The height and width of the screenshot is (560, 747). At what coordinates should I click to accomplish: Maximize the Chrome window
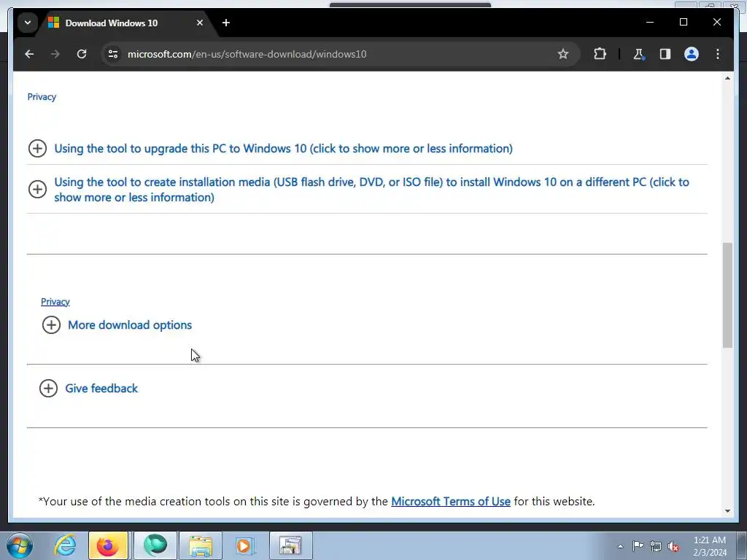[683, 23]
